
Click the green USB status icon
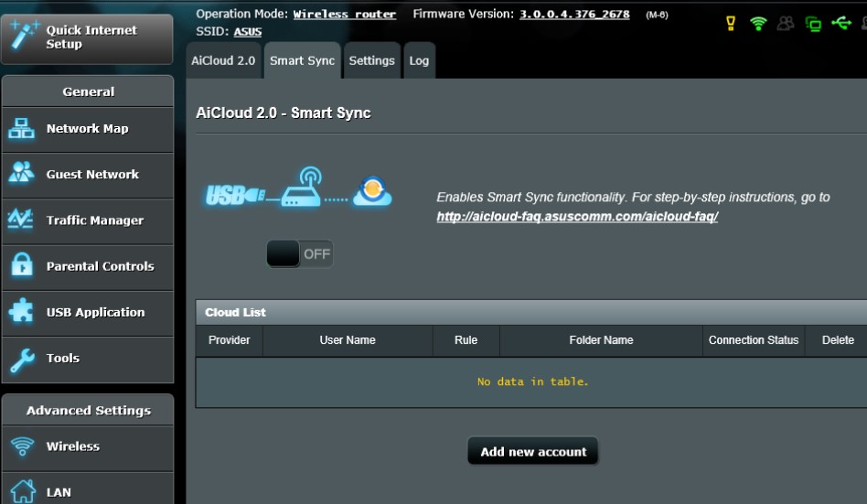(841, 24)
